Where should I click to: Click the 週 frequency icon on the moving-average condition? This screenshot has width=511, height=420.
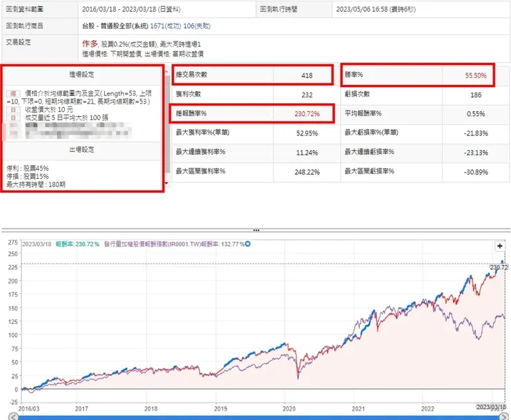(x=13, y=93)
